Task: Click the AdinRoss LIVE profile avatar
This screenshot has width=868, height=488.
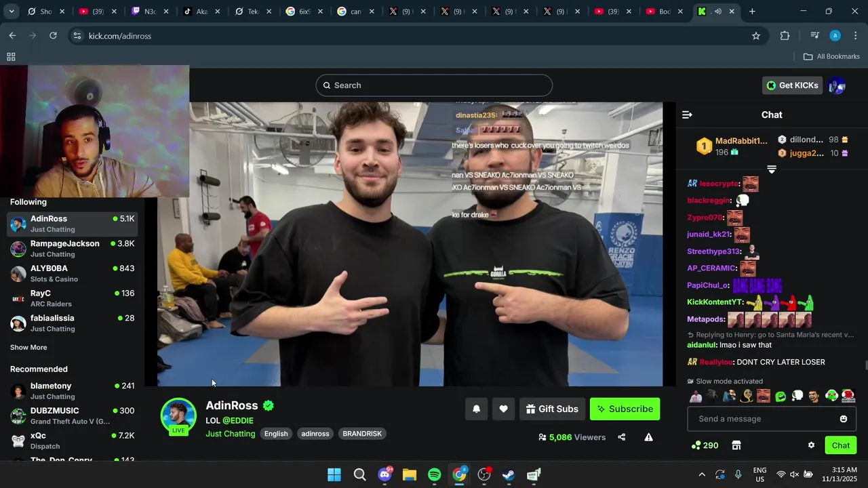Action: 178,415
